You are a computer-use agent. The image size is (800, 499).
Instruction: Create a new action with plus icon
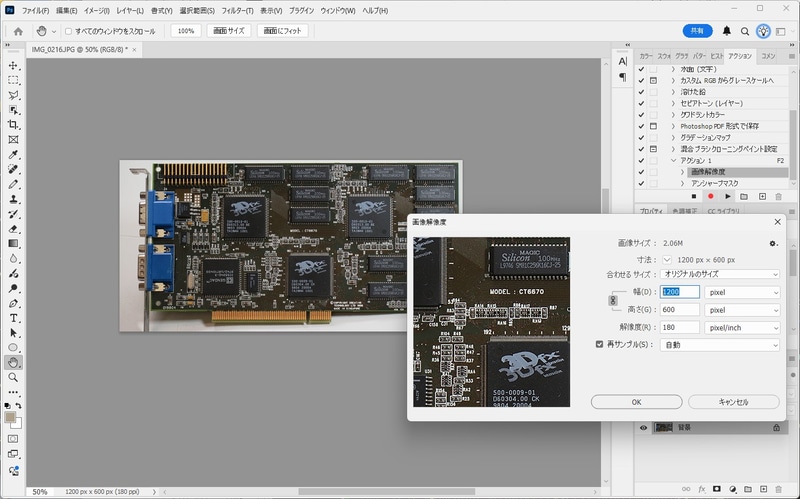(x=762, y=196)
